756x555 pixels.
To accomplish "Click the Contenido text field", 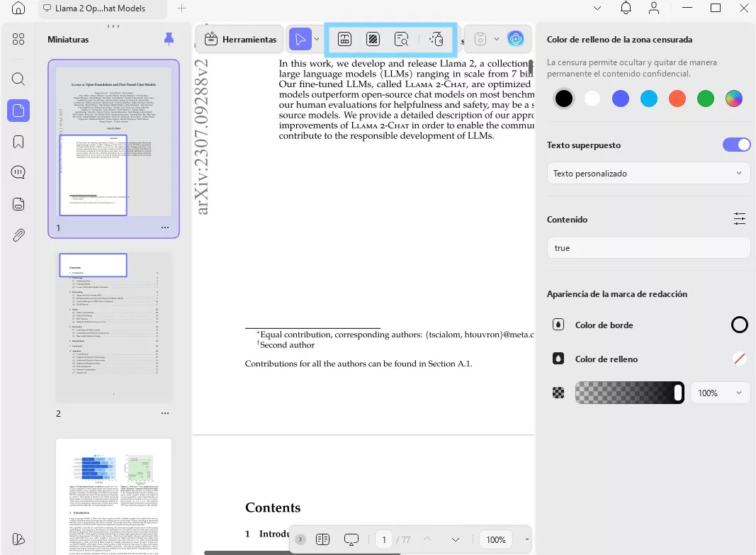I will 648,248.
